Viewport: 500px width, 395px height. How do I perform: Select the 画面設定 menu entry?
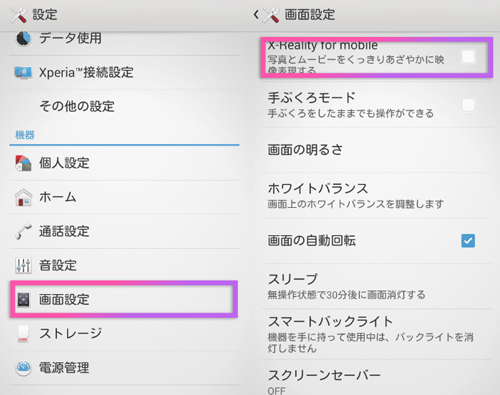(x=124, y=299)
